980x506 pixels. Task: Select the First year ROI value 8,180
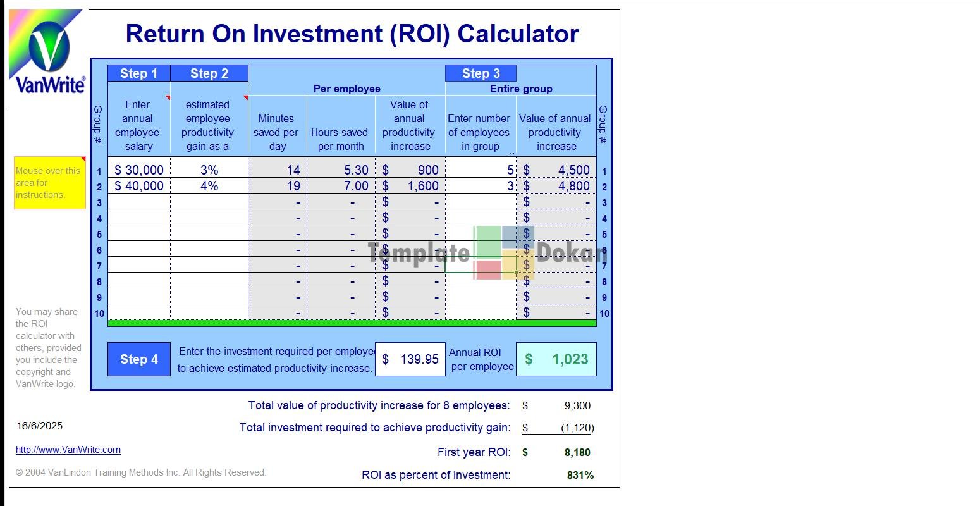coord(577,452)
